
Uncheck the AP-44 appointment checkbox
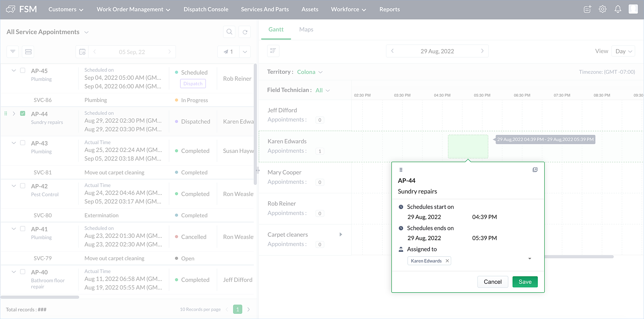tap(23, 113)
